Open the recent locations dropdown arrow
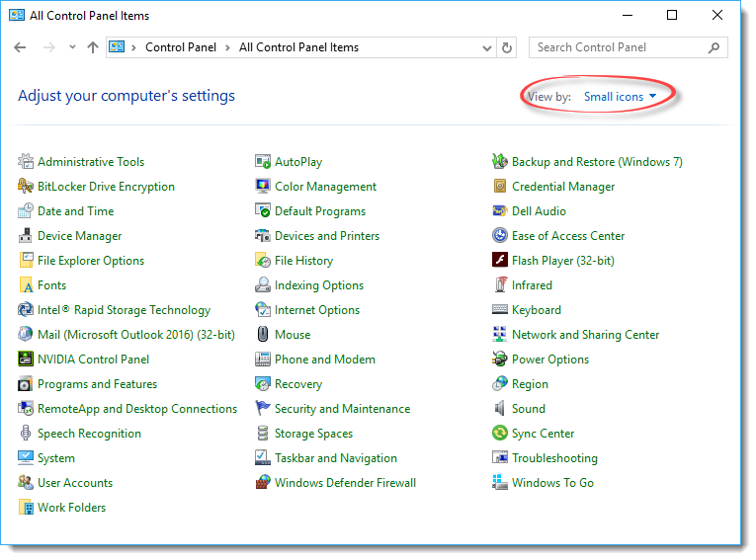 (72, 47)
